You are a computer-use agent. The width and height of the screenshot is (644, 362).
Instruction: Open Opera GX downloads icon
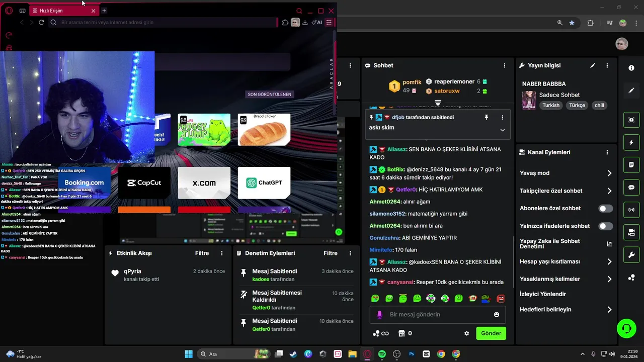tap(305, 22)
